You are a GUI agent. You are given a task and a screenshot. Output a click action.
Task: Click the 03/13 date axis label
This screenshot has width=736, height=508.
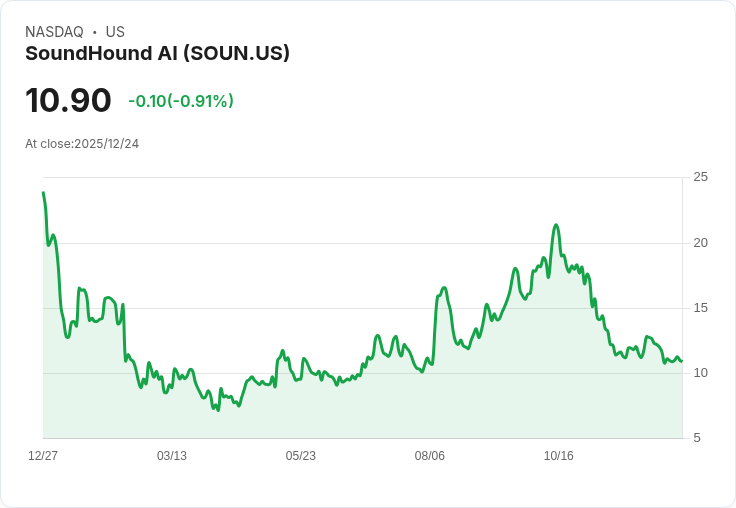pos(172,456)
